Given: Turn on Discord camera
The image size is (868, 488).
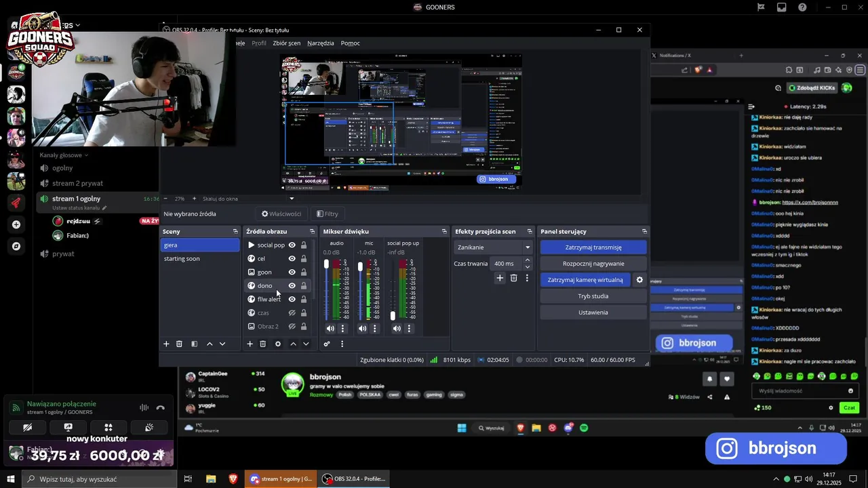Looking at the screenshot, I should coord(27,428).
